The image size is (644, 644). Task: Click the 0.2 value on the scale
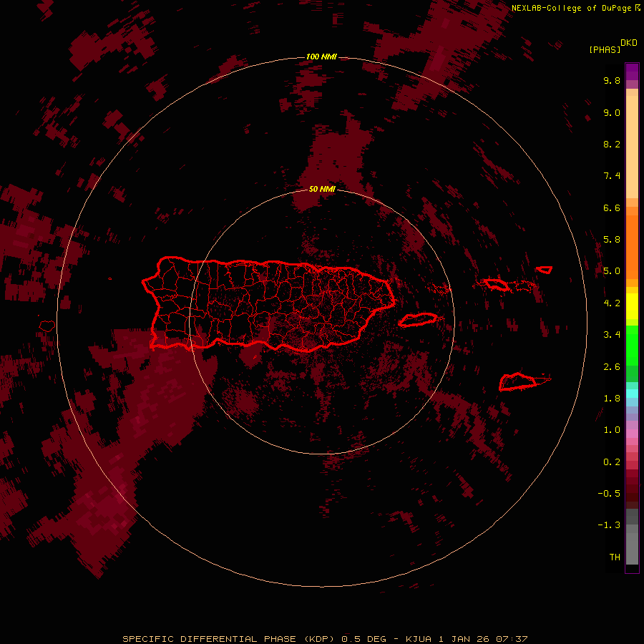[x=612, y=462]
